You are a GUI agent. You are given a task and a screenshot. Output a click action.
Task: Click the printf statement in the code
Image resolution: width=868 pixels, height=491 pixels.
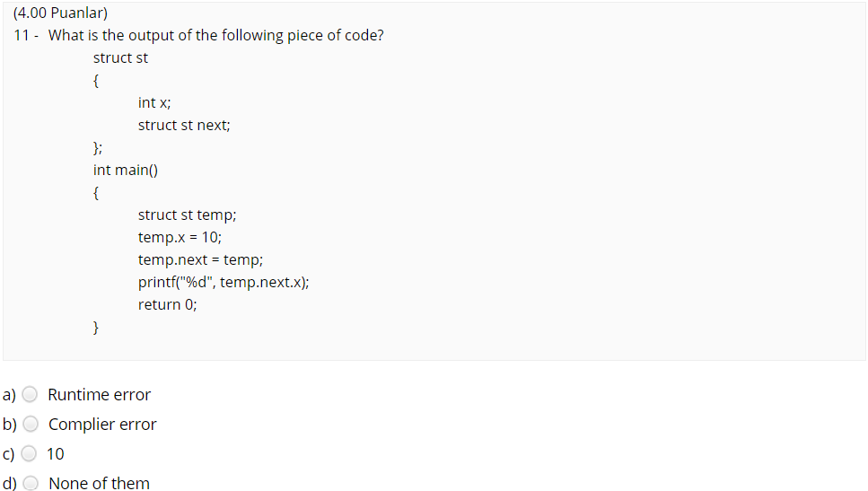(224, 283)
